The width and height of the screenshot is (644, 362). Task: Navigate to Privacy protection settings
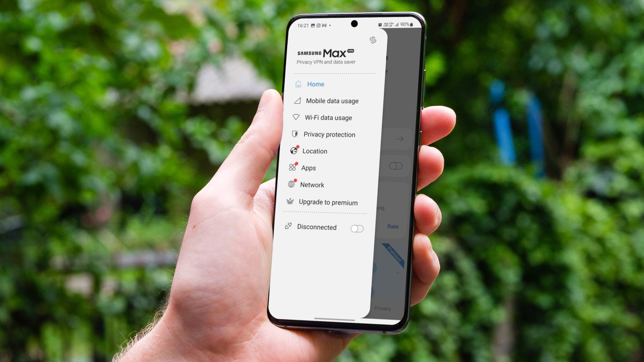coord(329,134)
